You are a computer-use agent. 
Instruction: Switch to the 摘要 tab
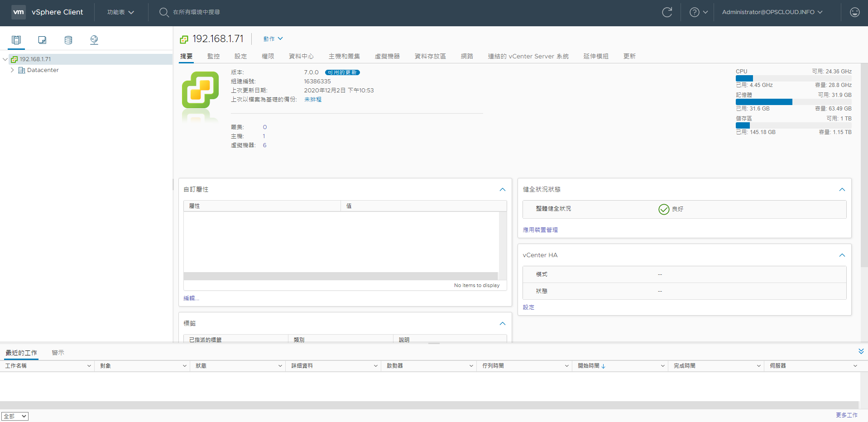point(186,56)
